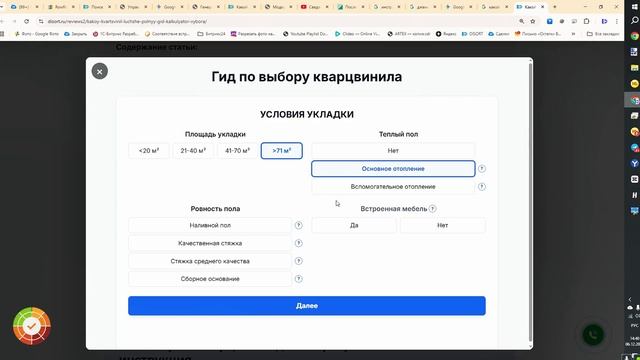Select Сборное основание option
This screenshot has width=640, height=360.
pyautogui.click(x=210, y=279)
